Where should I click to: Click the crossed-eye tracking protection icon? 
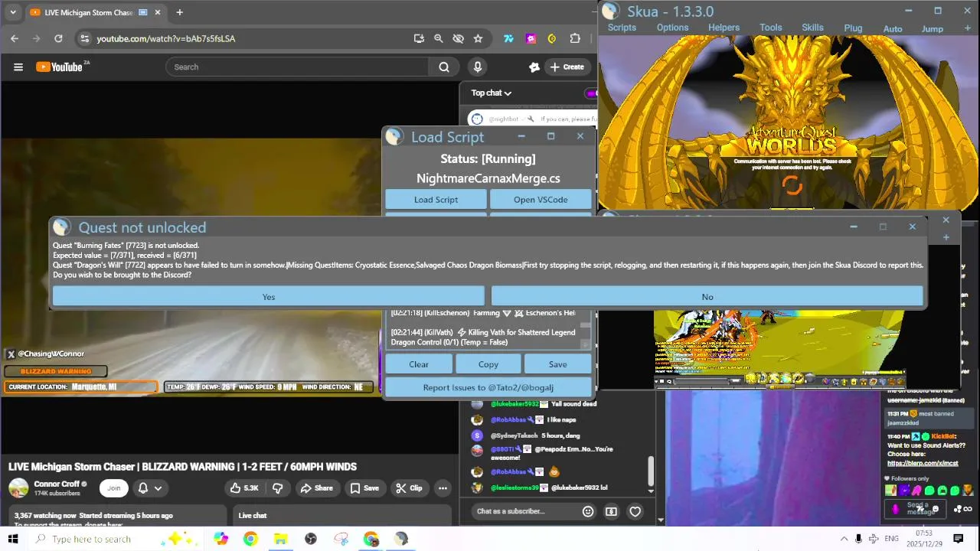pyautogui.click(x=458, y=38)
